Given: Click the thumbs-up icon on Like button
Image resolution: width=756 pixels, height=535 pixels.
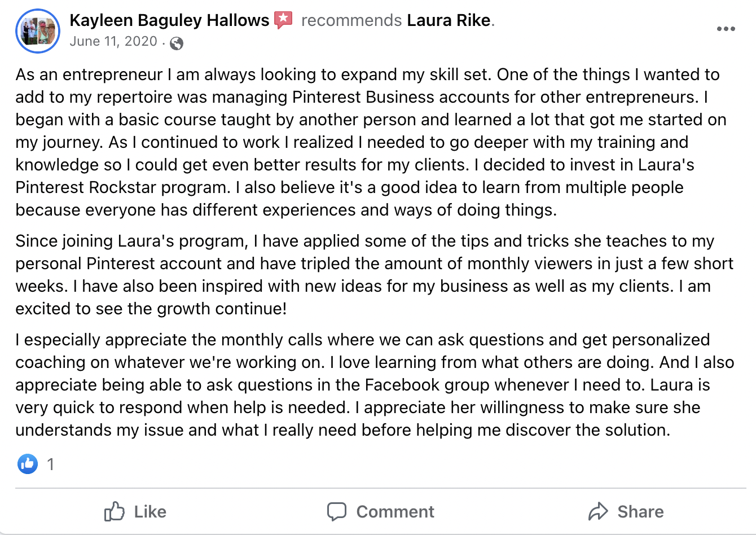Looking at the screenshot, I should tap(115, 512).
